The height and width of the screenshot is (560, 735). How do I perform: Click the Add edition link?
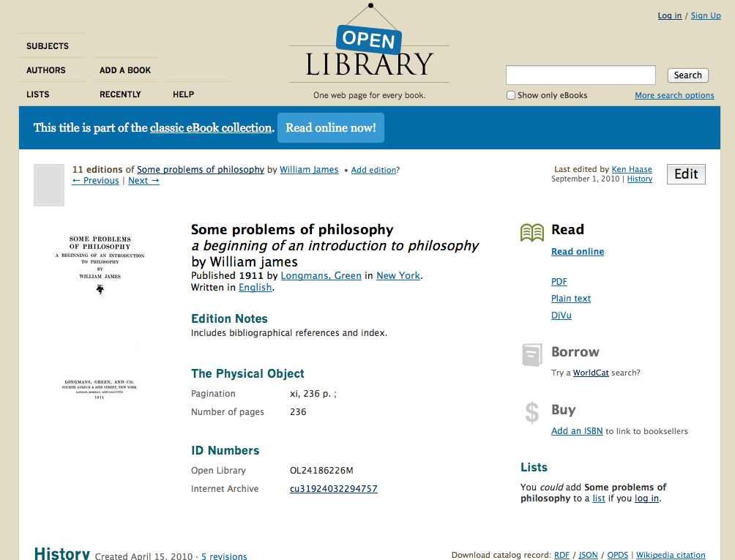pos(373,170)
